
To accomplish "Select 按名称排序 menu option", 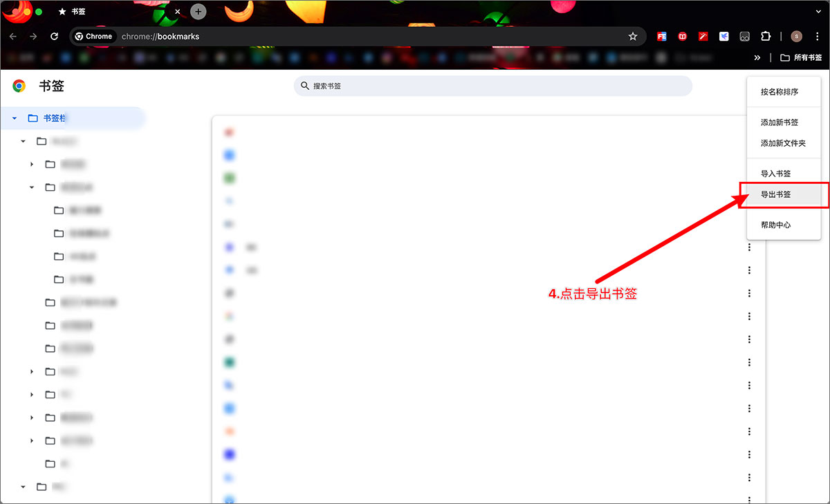I will click(x=780, y=92).
